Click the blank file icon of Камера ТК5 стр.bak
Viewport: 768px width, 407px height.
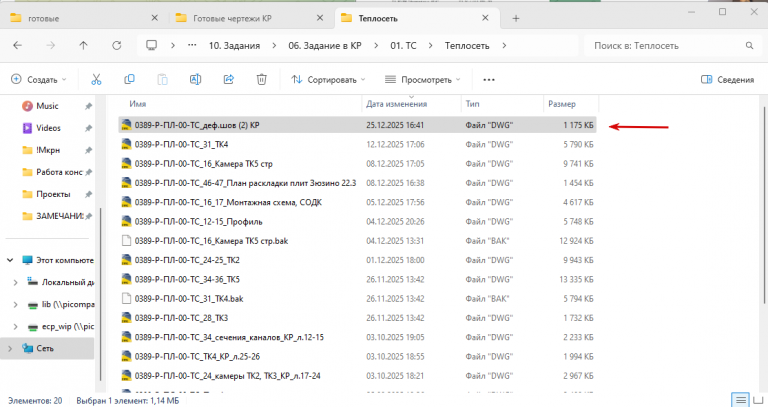[126, 240]
